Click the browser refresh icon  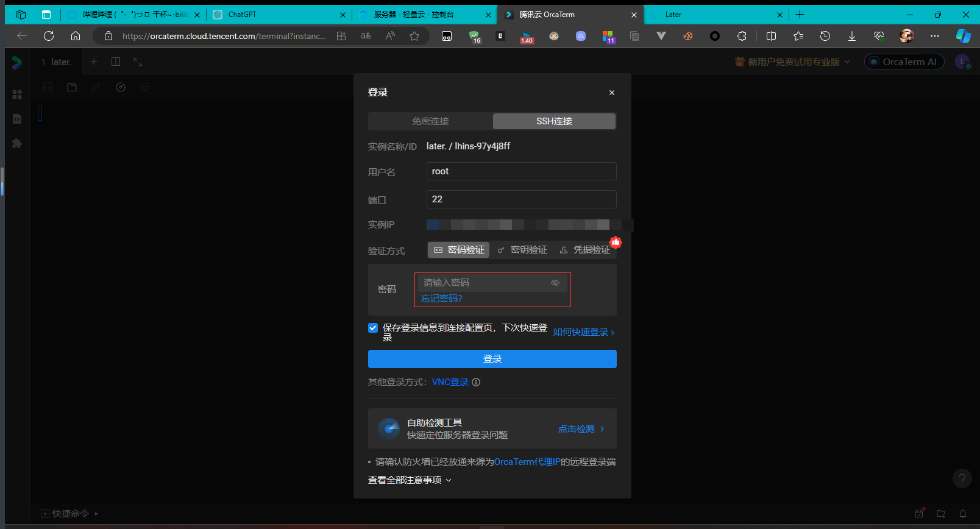tap(49, 36)
